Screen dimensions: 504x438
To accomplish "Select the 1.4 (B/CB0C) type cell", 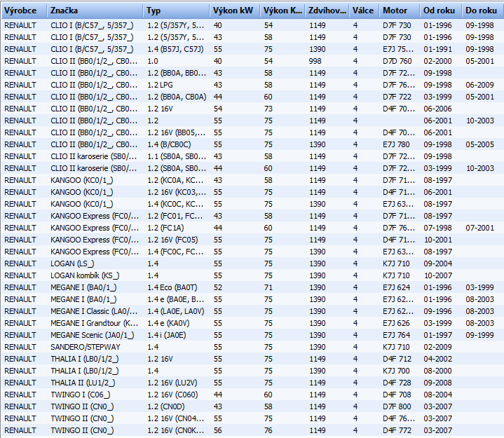I will pos(169,144).
